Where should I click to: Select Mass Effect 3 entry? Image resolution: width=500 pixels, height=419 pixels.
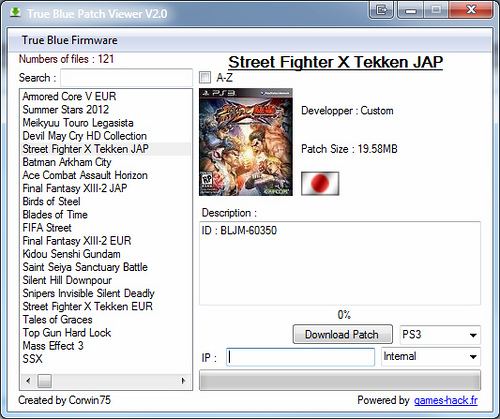(106, 346)
